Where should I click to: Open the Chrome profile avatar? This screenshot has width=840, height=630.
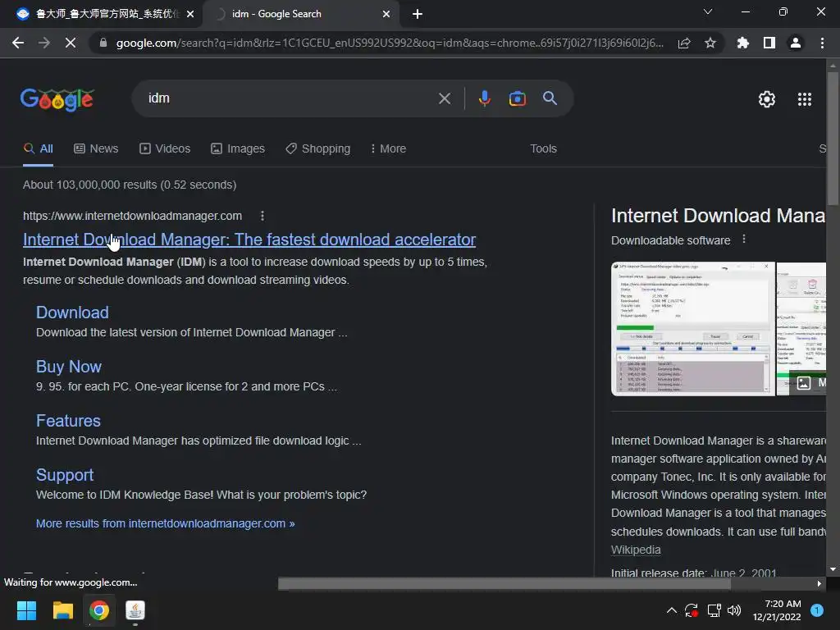coord(796,43)
